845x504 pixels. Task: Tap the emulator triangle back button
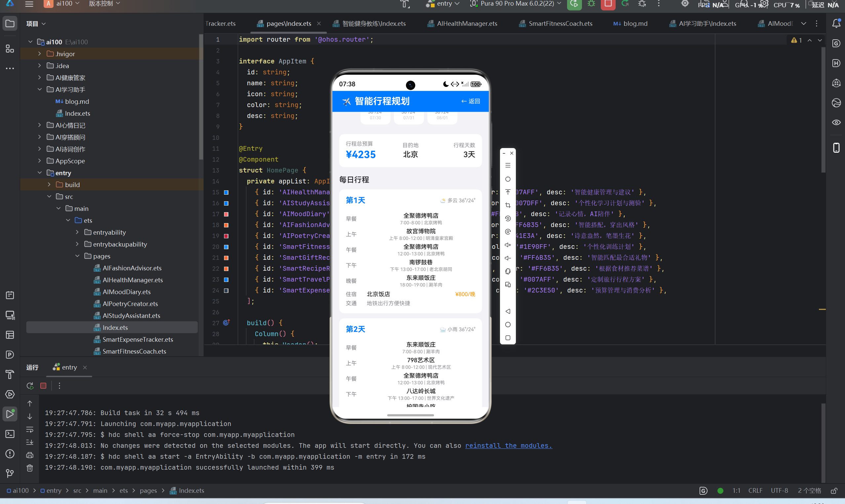click(x=508, y=311)
